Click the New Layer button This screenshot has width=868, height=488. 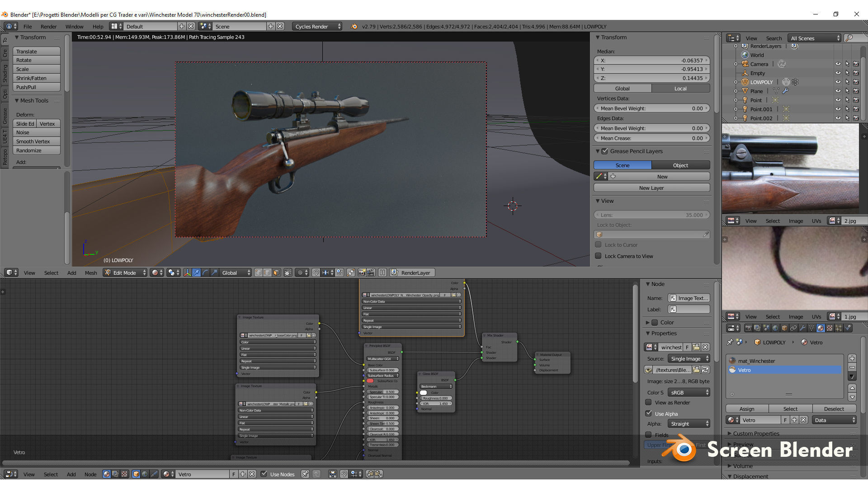tap(651, 188)
